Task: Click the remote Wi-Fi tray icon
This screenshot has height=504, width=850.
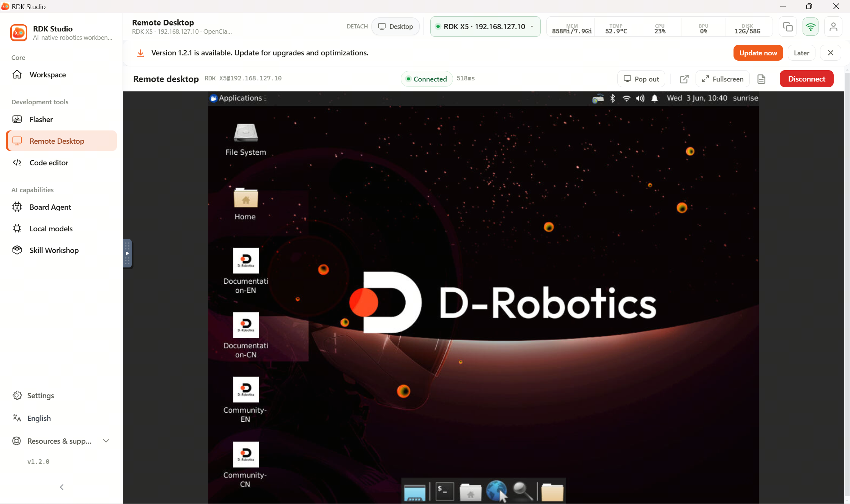Action: (x=626, y=99)
